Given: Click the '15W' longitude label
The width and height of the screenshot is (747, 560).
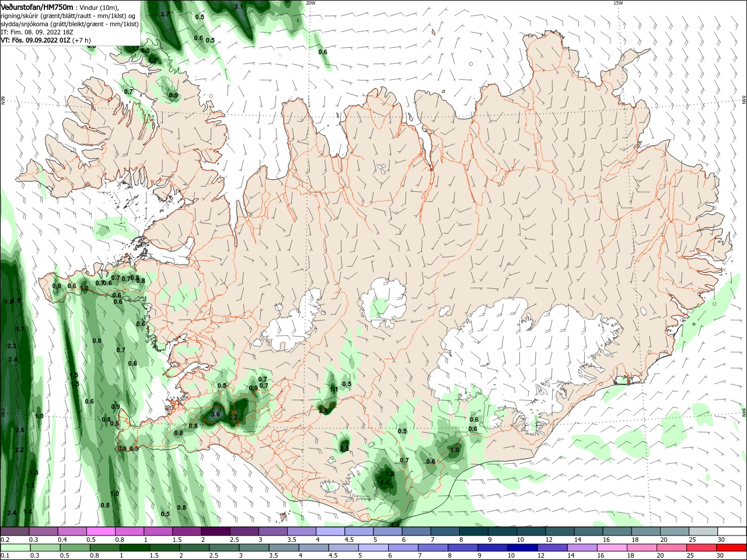Looking at the screenshot, I should click(x=618, y=3).
